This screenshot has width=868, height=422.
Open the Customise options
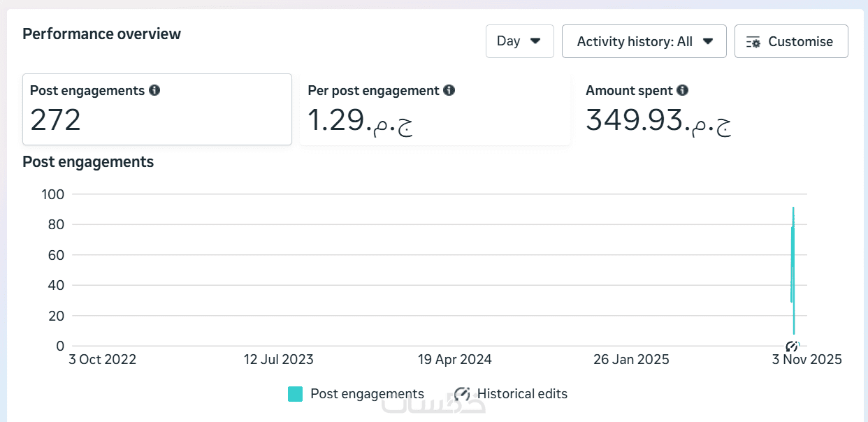791,41
